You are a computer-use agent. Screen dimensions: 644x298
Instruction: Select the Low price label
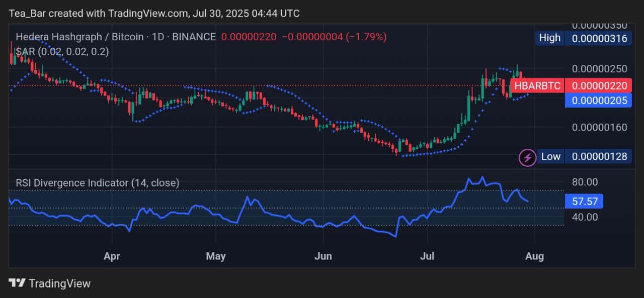(550, 156)
